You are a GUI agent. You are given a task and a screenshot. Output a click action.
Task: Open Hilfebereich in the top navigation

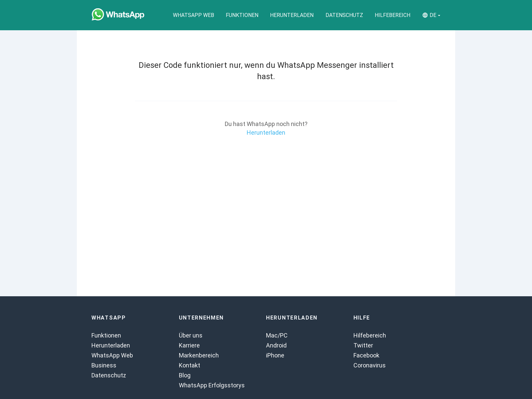[x=393, y=15]
